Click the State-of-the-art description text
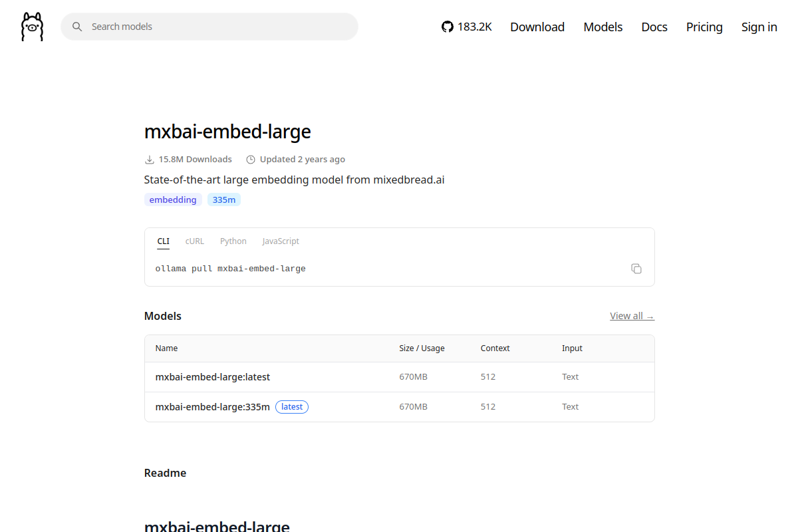 [x=295, y=180]
